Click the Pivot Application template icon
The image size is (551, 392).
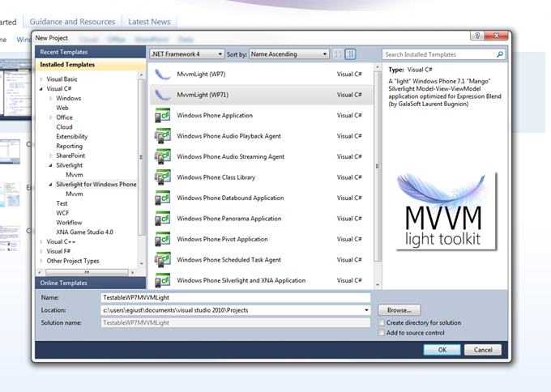point(162,239)
